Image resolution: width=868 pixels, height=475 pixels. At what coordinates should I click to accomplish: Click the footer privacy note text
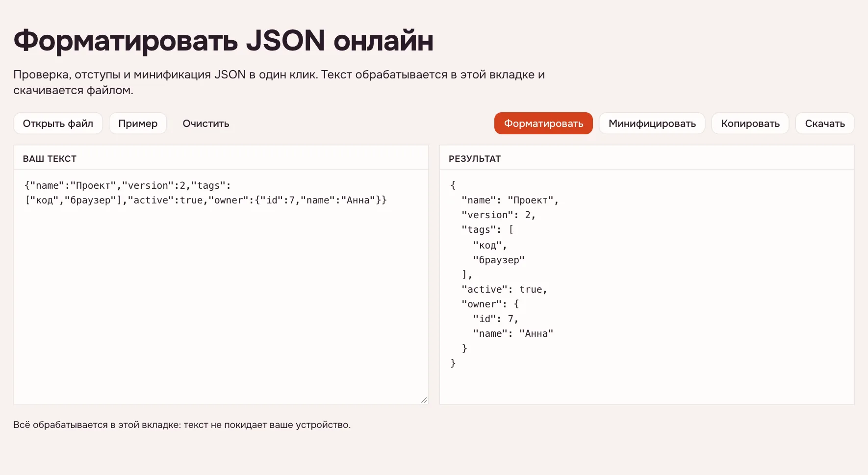[182, 425]
